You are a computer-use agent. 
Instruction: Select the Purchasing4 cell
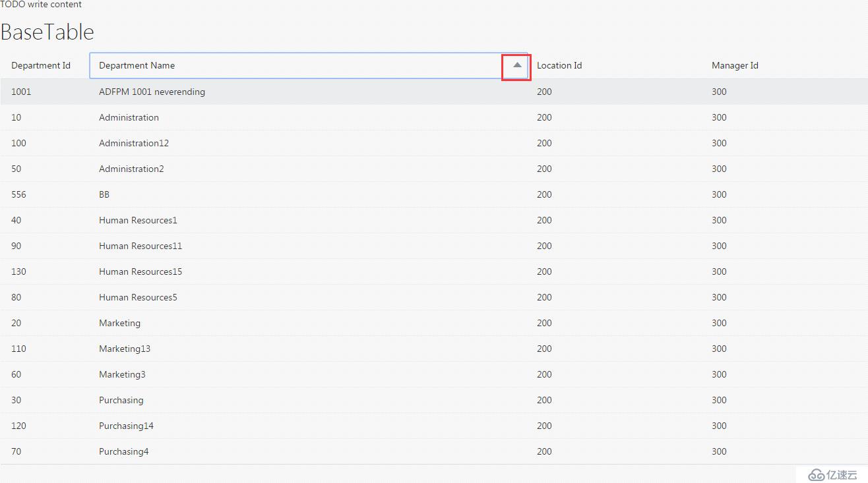tap(123, 451)
